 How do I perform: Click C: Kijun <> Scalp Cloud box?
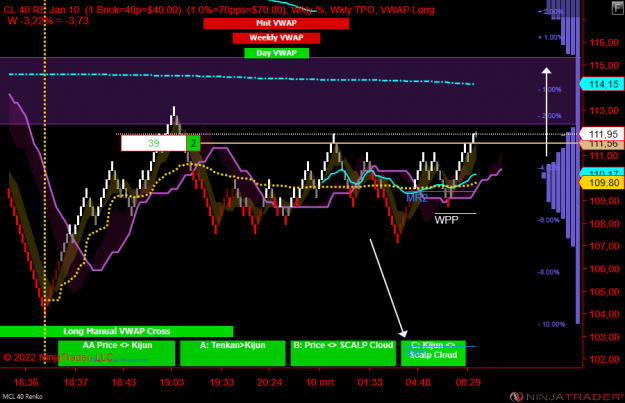433,353
